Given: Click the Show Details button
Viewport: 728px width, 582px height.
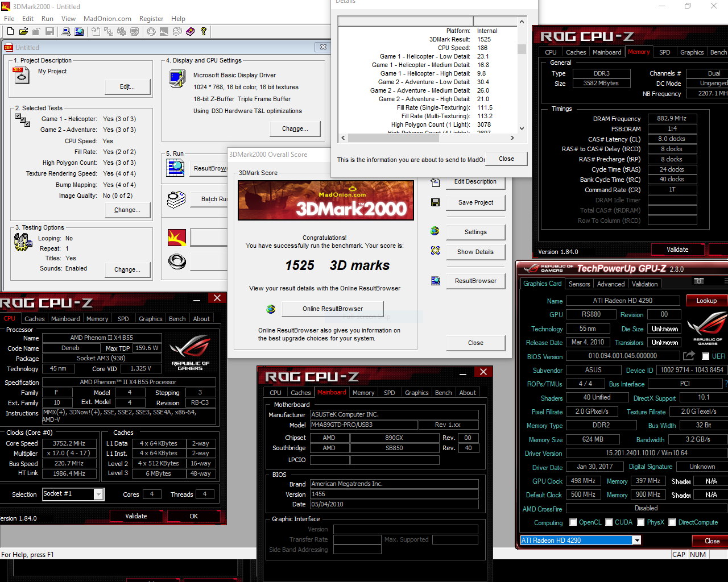Looking at the screenshot, I should coord(475,252).
